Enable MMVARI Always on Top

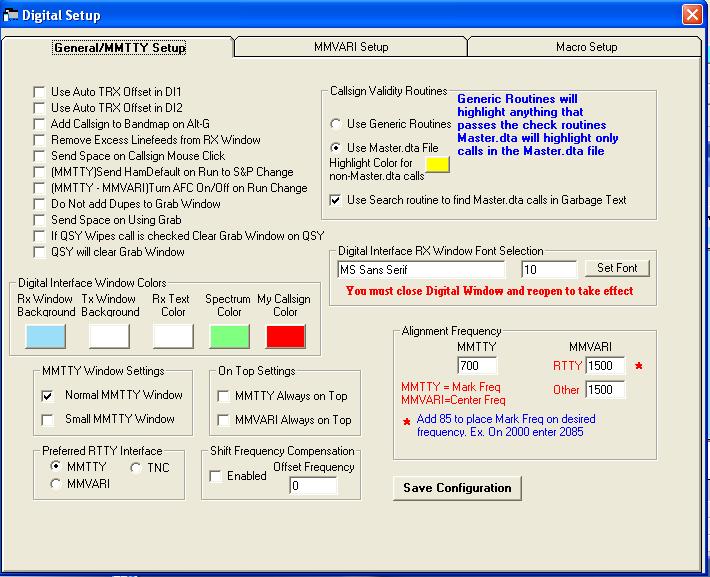click(223, 420)
